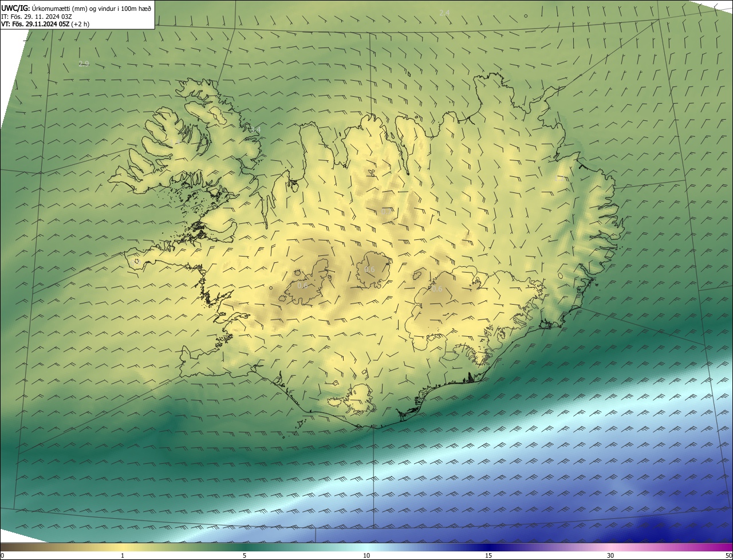This screenshot has height=560, width=733.
Task: Click the 50 tick label on the color scale
Action: [728, 555]
